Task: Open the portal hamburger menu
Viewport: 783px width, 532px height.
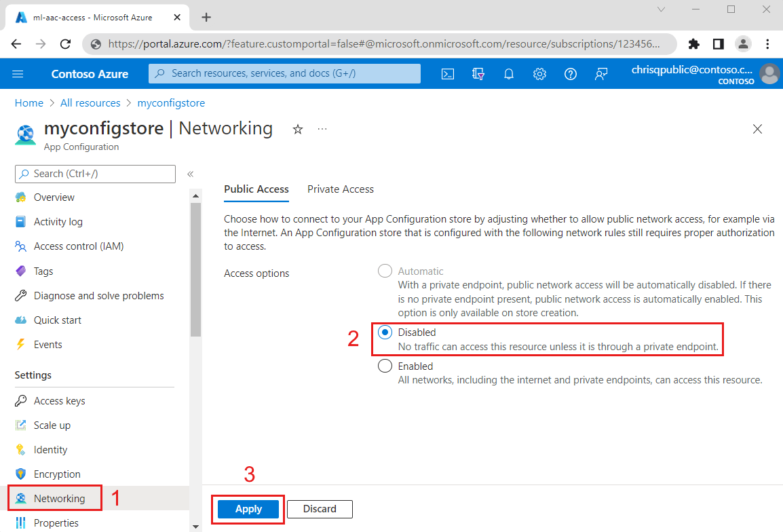Action: click(18, 74)
